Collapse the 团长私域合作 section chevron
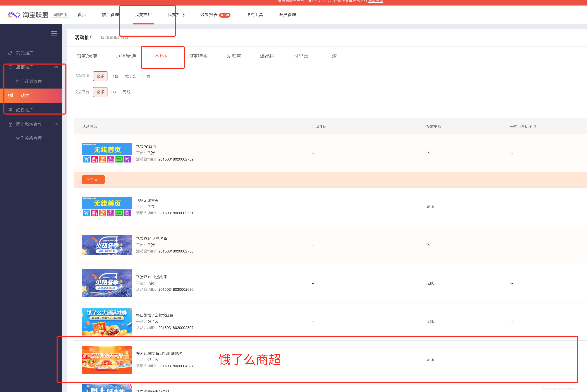The image size is (587, 392). click(x=56, y=124)
